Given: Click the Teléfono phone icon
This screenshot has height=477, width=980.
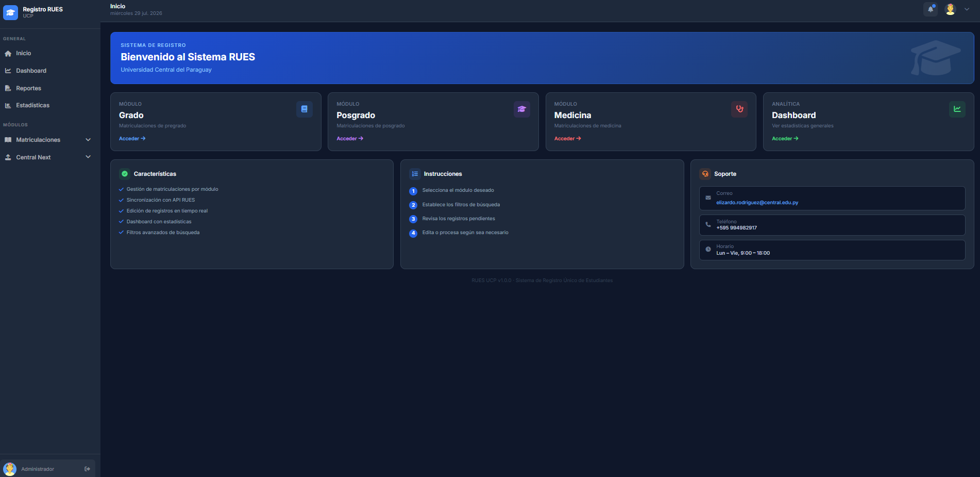Looking at the screenshot, I should [708, 225].
